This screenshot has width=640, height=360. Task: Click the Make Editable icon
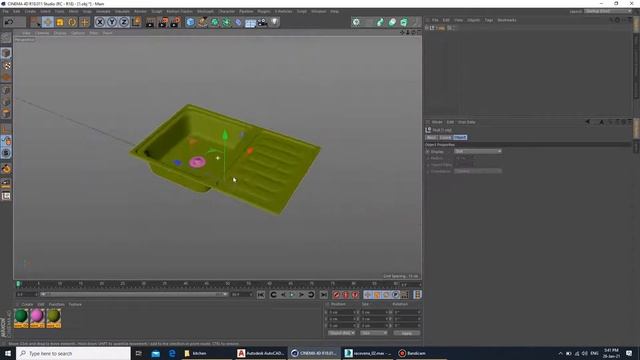pyautogui.click(x=6, y=38)
